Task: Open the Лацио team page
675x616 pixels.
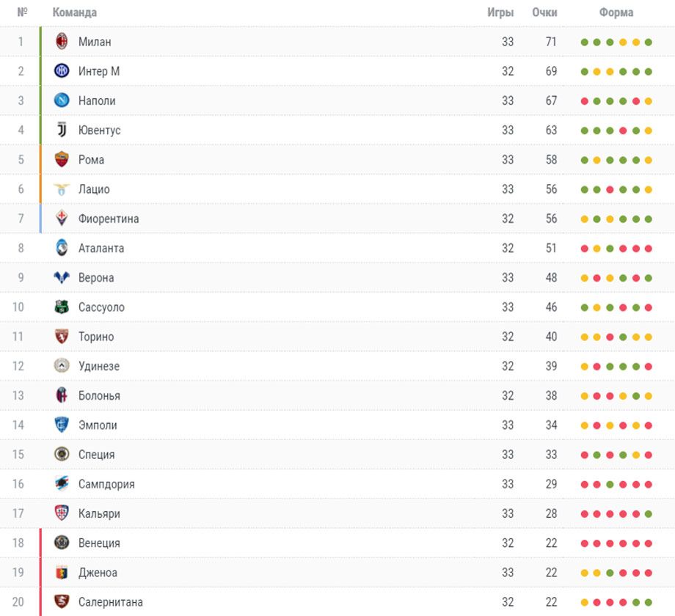Action: [94, 189]
